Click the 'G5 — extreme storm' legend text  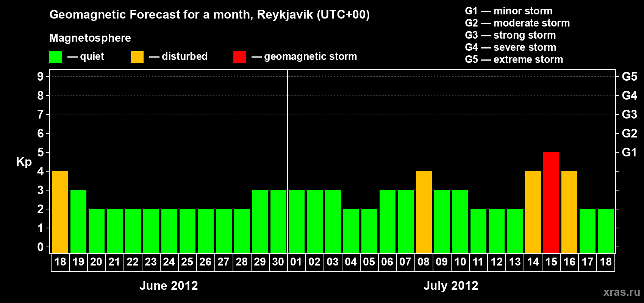coord(514,59)
